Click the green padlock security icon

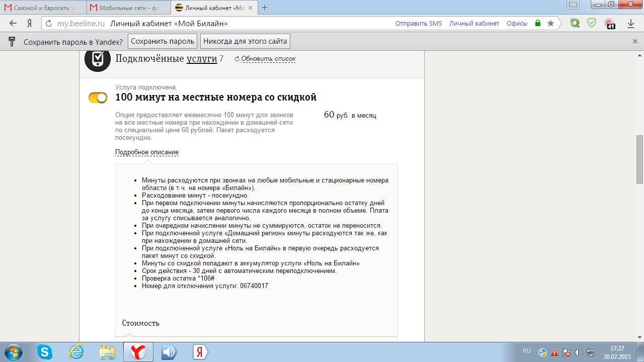[x=538, y=23]
